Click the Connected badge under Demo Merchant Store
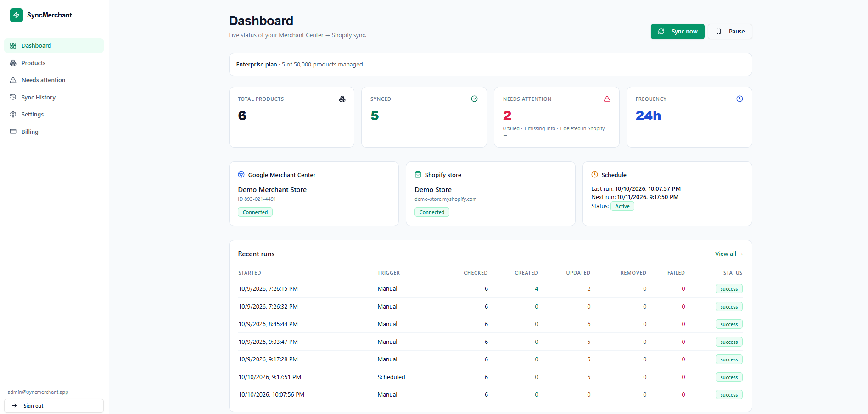Image resolution: width=868 pixels, height=414 pixels. point(255,212)
